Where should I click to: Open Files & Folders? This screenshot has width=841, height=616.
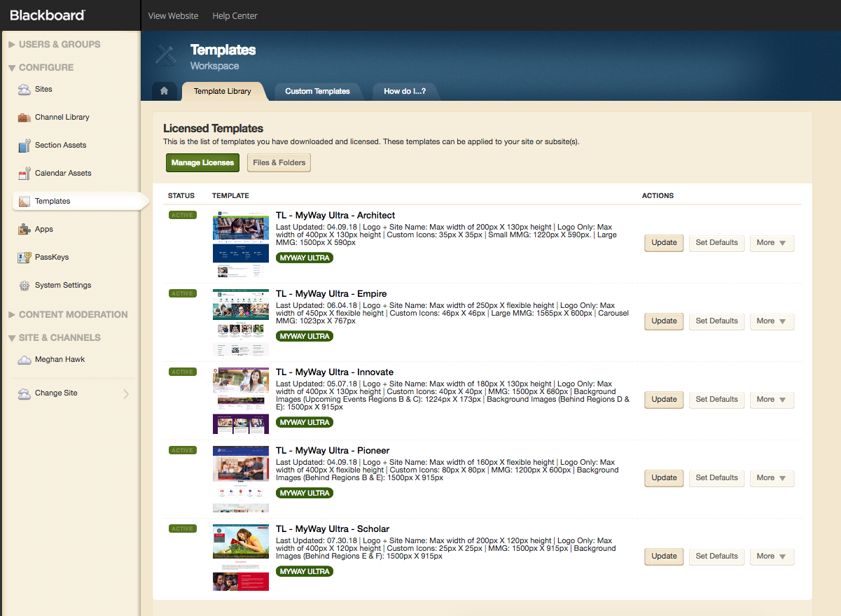tap(279, 162)
